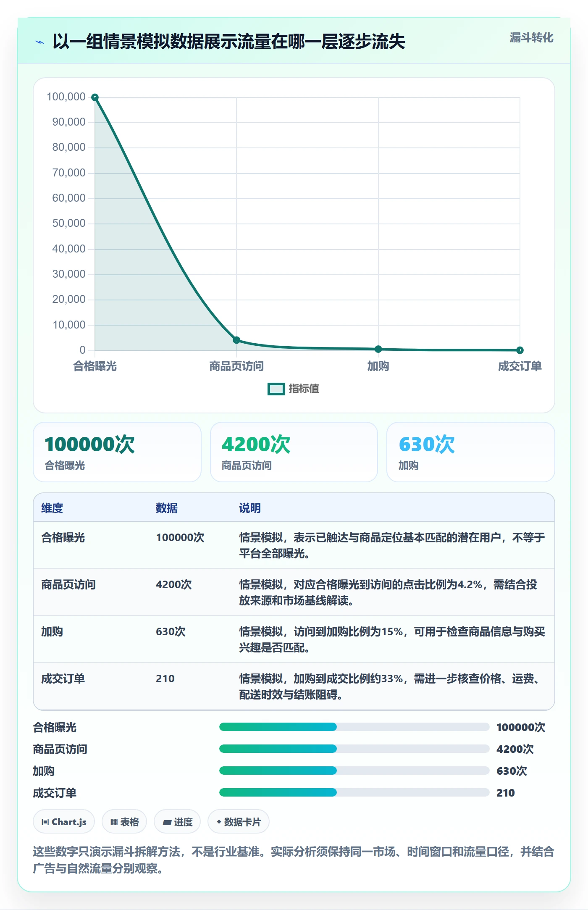Click the footer note about 行业基准

tap(294, 860)
